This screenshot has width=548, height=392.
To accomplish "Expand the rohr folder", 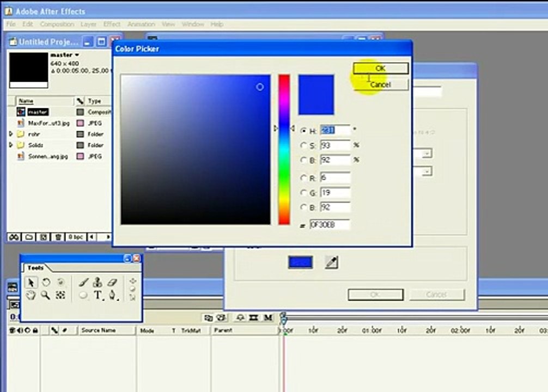I will 11,134.
